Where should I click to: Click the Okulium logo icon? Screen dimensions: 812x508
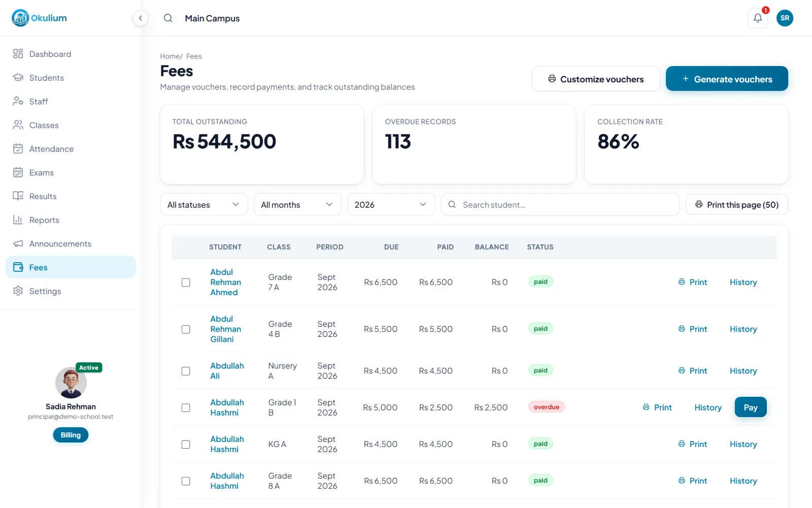tap(20, 18)
